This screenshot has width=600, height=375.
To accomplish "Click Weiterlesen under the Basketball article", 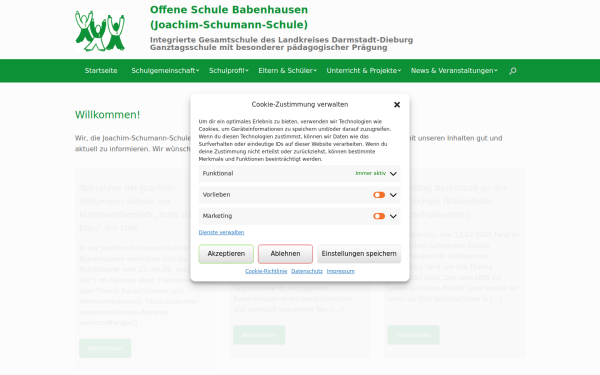I will pos(414,335).
